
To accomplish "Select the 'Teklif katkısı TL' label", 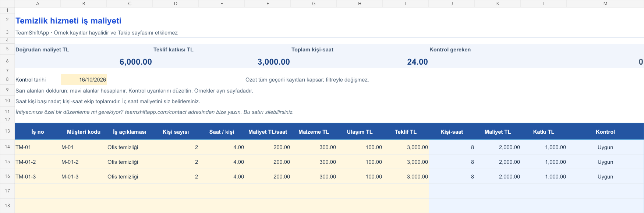I will pyautogui.click(x=173, y=50).
